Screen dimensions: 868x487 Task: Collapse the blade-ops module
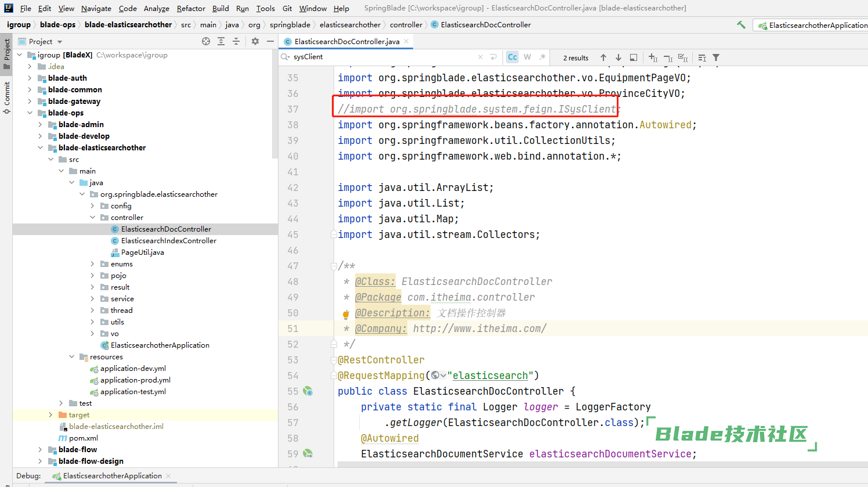30,113
